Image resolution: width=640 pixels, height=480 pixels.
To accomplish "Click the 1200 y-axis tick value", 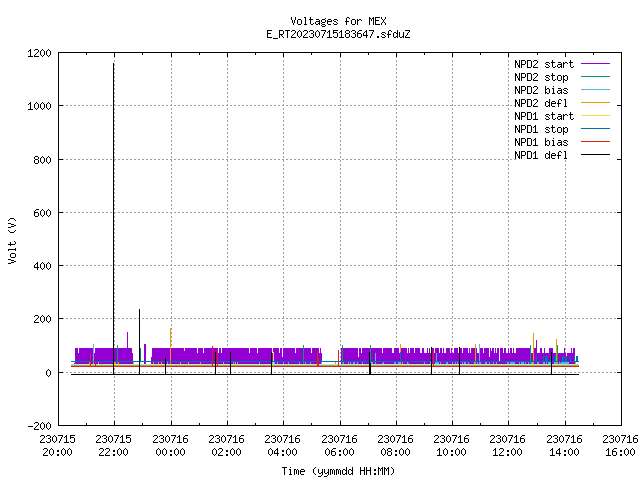I will point(39,53).
